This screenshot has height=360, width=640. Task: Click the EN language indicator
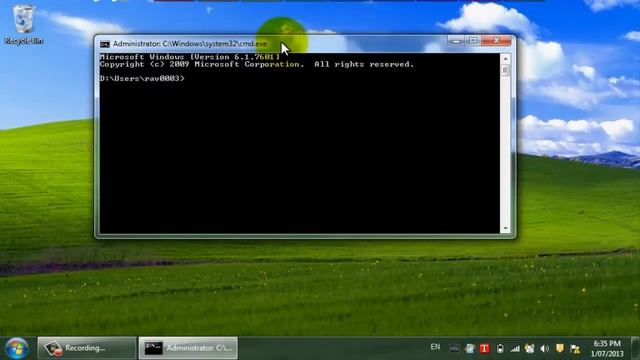435,347
